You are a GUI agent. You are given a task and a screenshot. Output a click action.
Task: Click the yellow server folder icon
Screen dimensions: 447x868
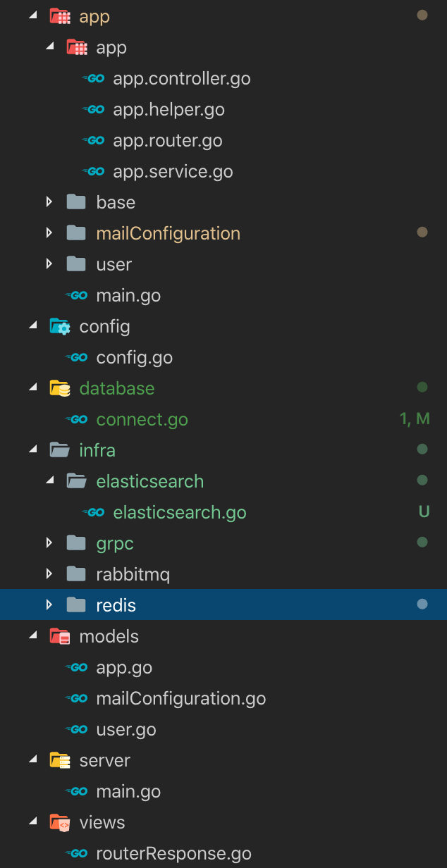59,760
